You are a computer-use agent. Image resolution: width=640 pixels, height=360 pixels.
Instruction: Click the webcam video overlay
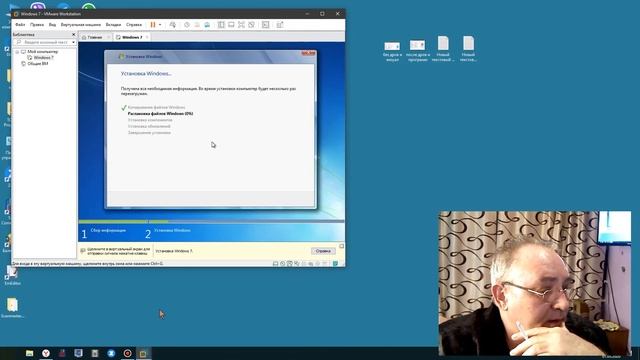point(535,283)
